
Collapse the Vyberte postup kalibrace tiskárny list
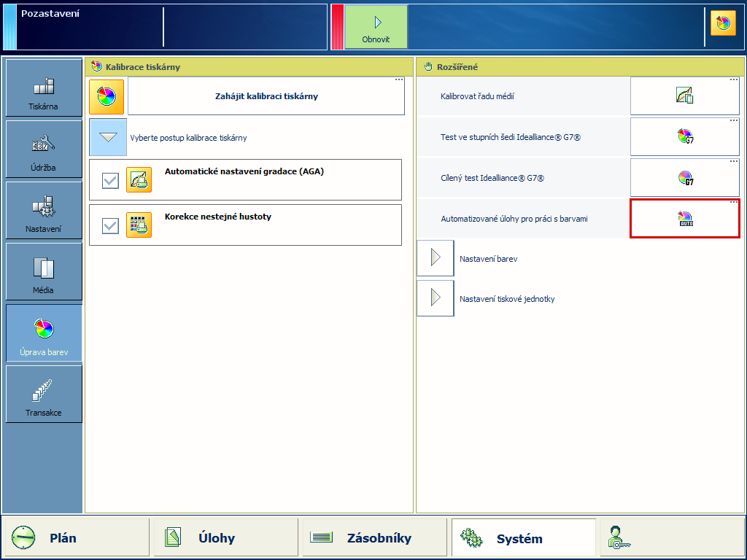point(108,137)
